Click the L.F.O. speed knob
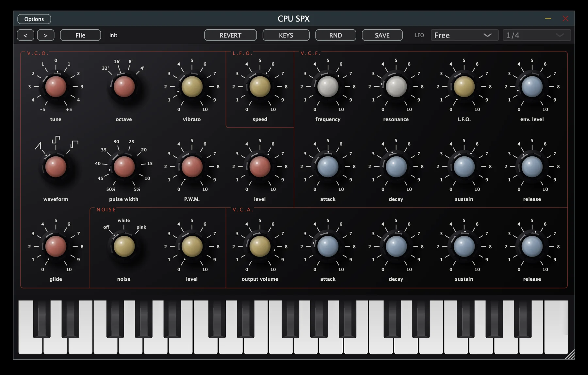 (x=260, y=86)
